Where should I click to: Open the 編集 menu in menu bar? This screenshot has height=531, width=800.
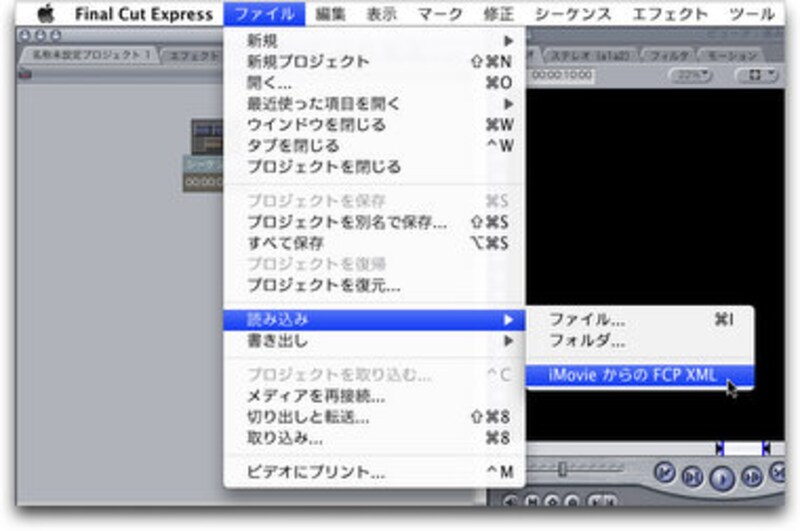(331, 14)
